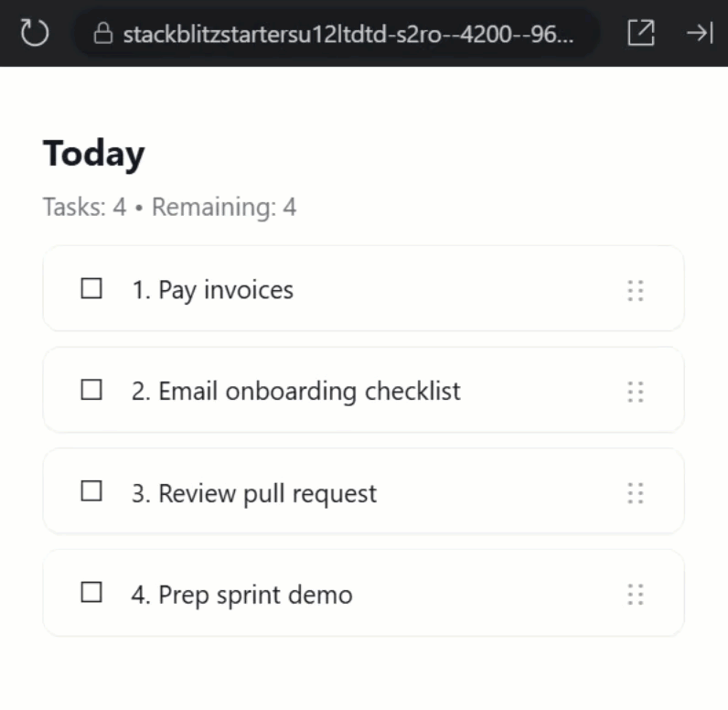728x710 pixels.
Task: Mark Email onboarding checklist as done
Action: (x=91, y=392)
